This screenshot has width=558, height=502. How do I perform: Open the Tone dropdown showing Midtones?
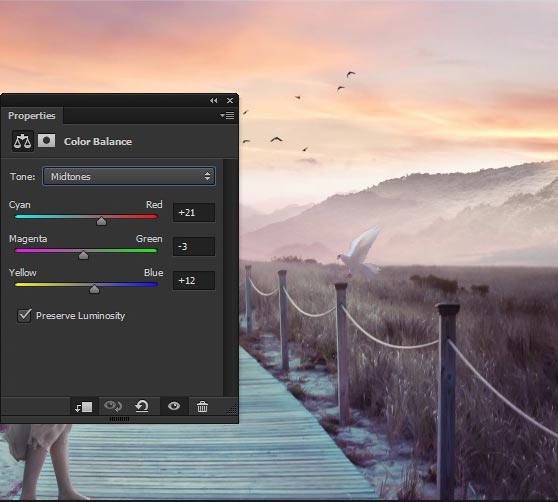point(129,176)
